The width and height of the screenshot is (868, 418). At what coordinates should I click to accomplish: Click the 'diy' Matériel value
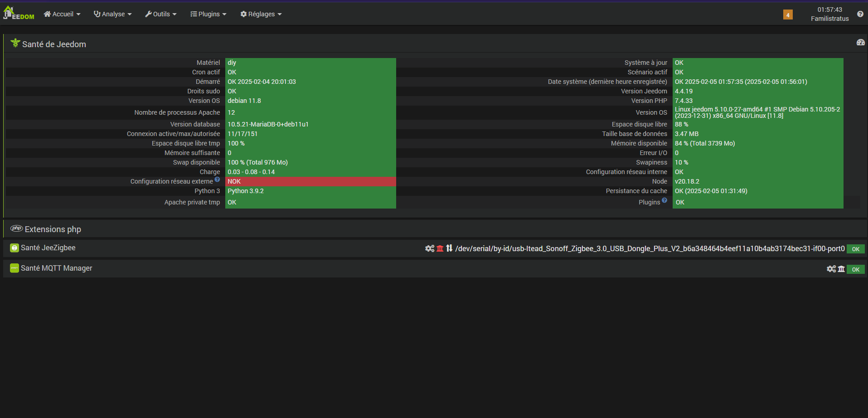tap(232, 63)
